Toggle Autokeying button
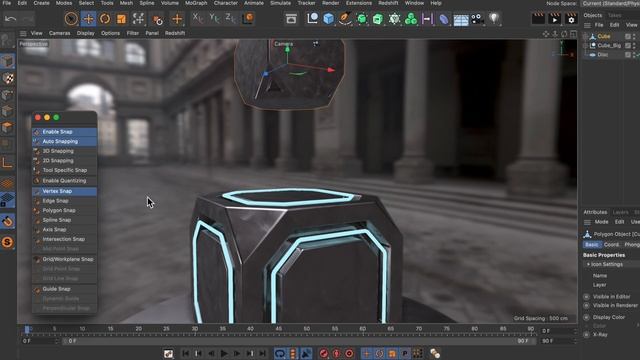Viewport: 640px width, 360px height. (x=336, y=353)
